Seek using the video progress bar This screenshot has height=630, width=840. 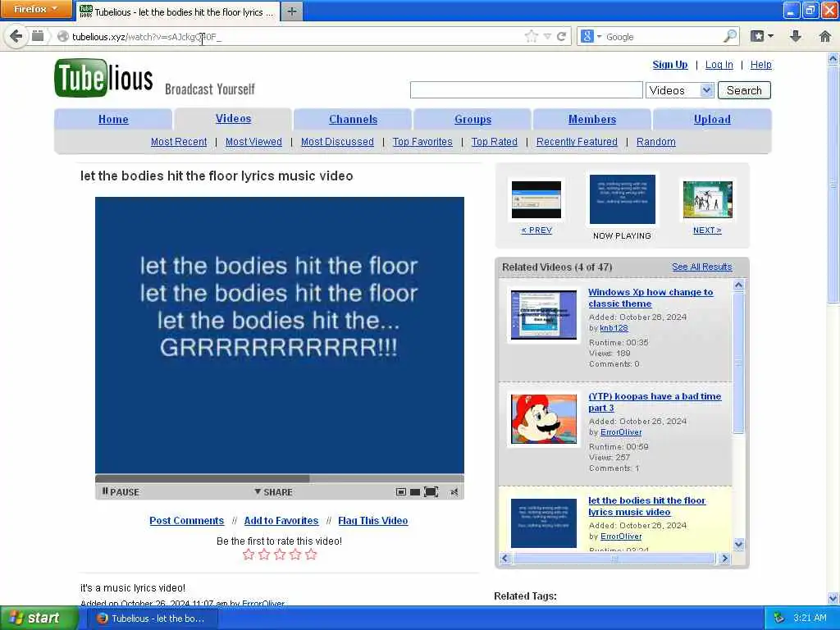280,478
